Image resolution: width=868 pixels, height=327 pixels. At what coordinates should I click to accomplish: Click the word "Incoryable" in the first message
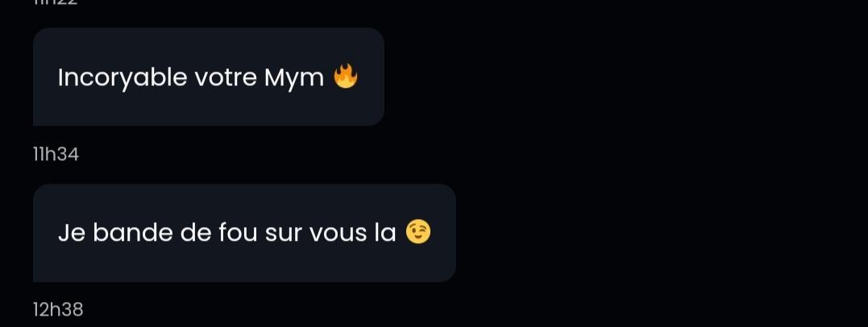(x=123, y=78)
